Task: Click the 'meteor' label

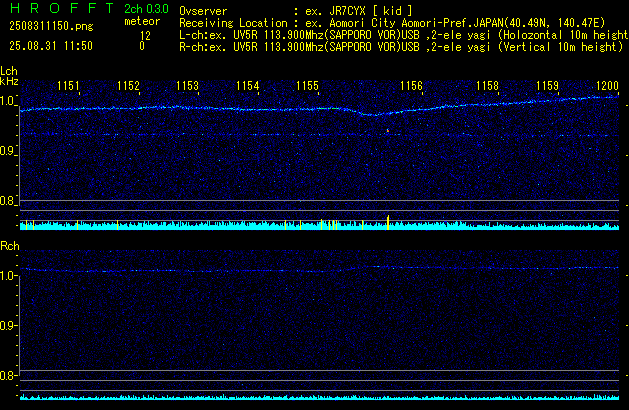Action: click(142, 21)
